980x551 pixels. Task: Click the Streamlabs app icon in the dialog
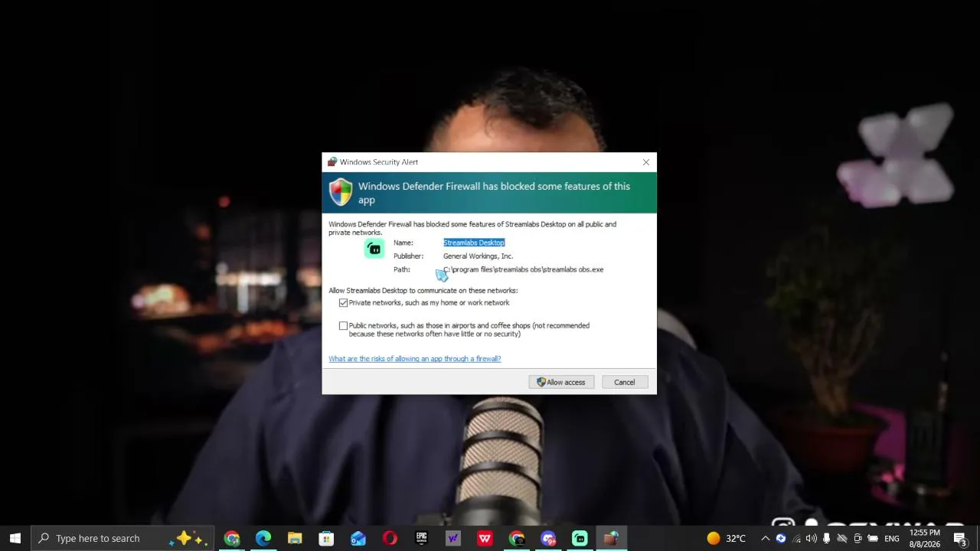point(374,249)
